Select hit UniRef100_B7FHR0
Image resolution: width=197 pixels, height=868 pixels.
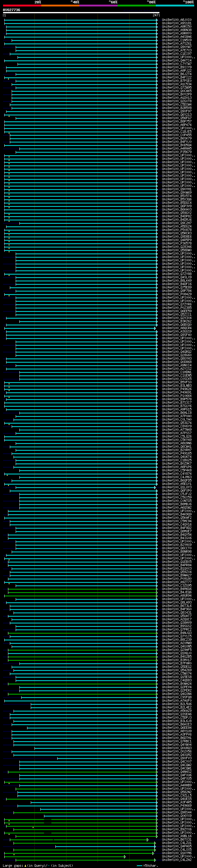[x=177, y=664]
